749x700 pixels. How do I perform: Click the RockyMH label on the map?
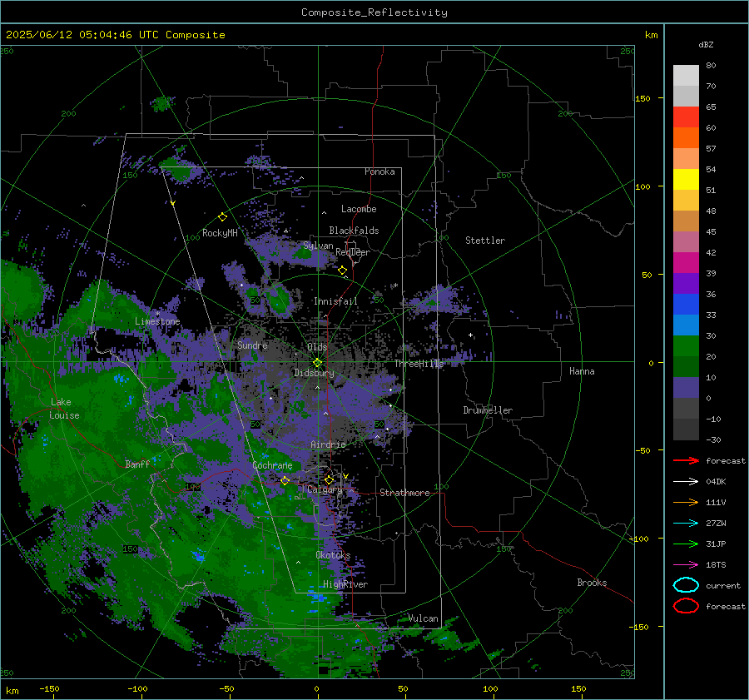pos(221,233)
